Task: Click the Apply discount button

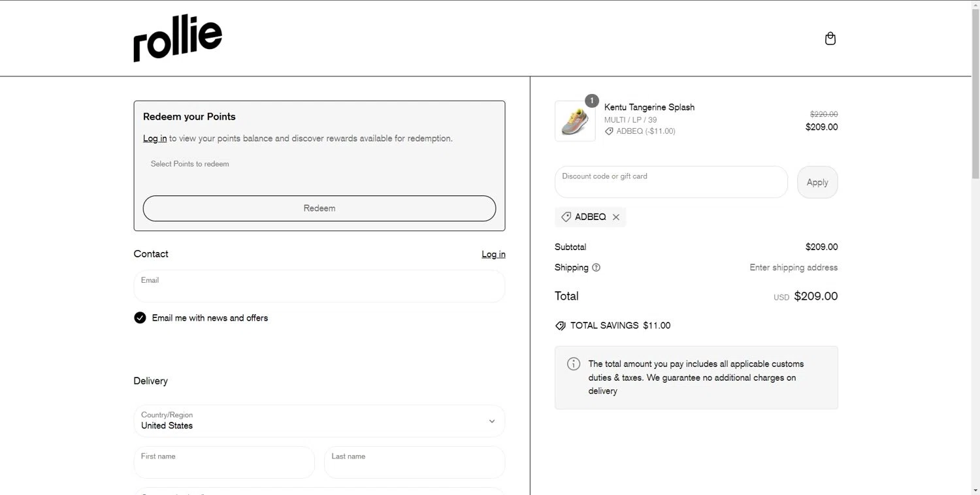Action: 817,182
